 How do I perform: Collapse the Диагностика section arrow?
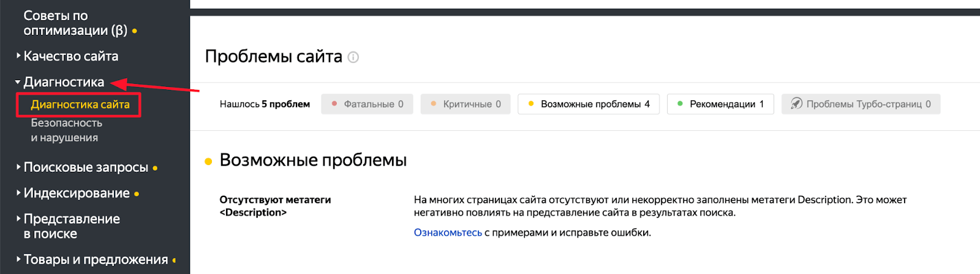pyautogui.click(x=18, y=81)
